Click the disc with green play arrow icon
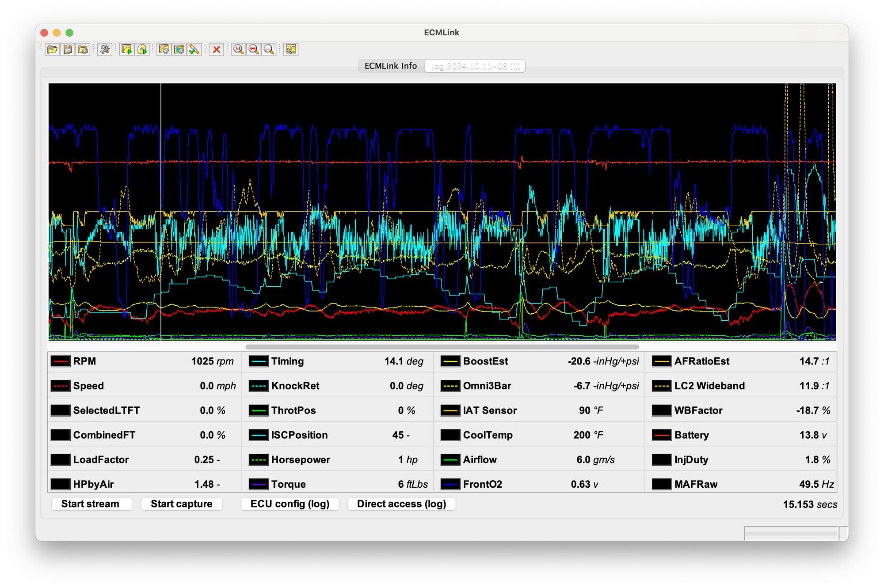The image size is (884, 588). [142, 49]
